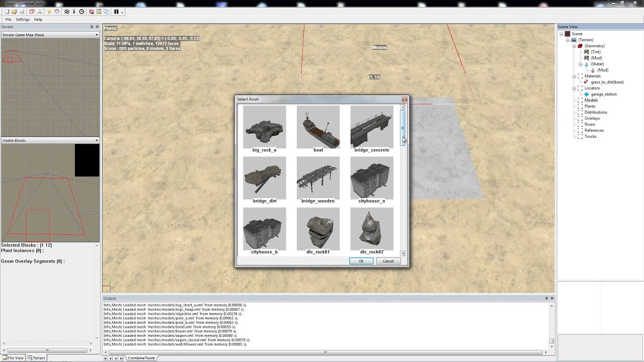This screenshot has height=362, width=644.
Task: Select the bridge_wooden asset thumbnail
Action: pyautogui.click(x=318, y=178)
